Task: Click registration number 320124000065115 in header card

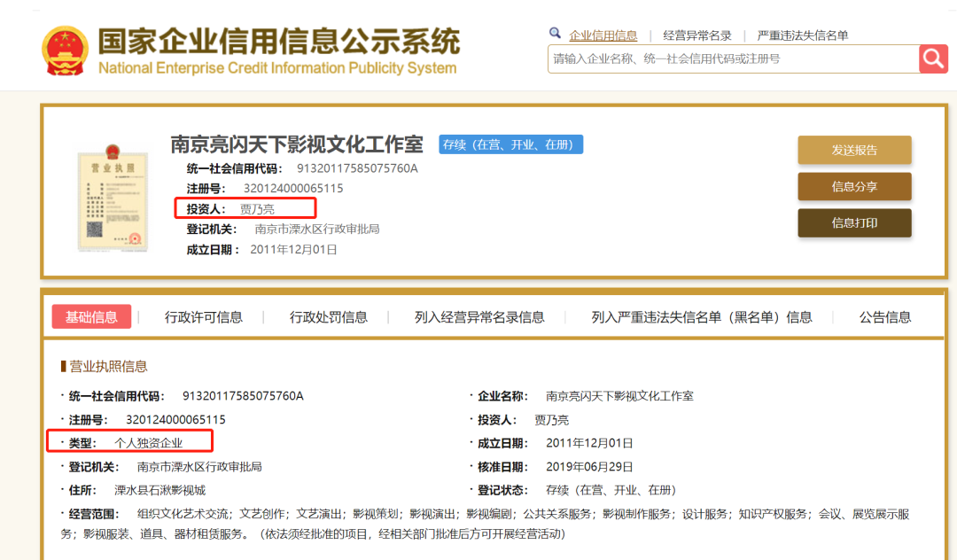Action: (x=293, y=189)
